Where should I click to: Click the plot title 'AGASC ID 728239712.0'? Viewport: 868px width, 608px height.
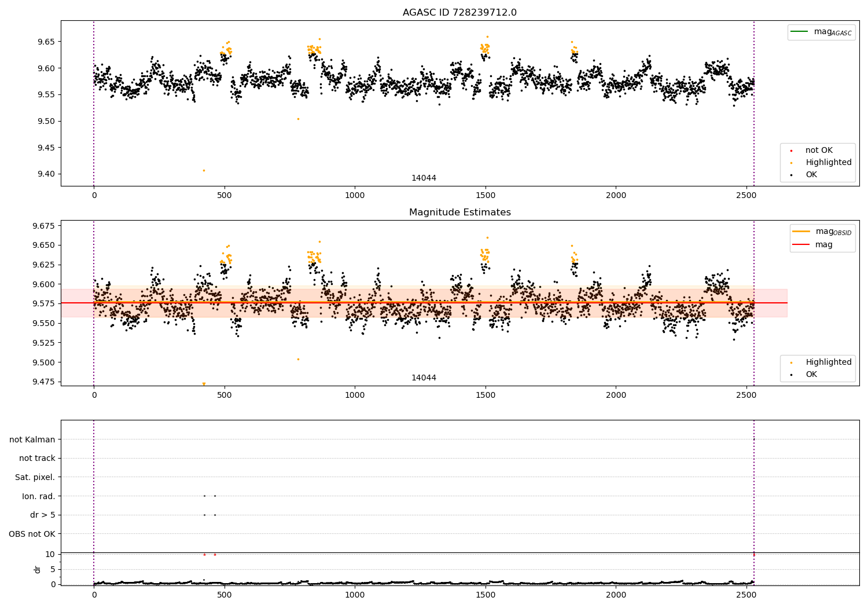[x=459, y=13]
